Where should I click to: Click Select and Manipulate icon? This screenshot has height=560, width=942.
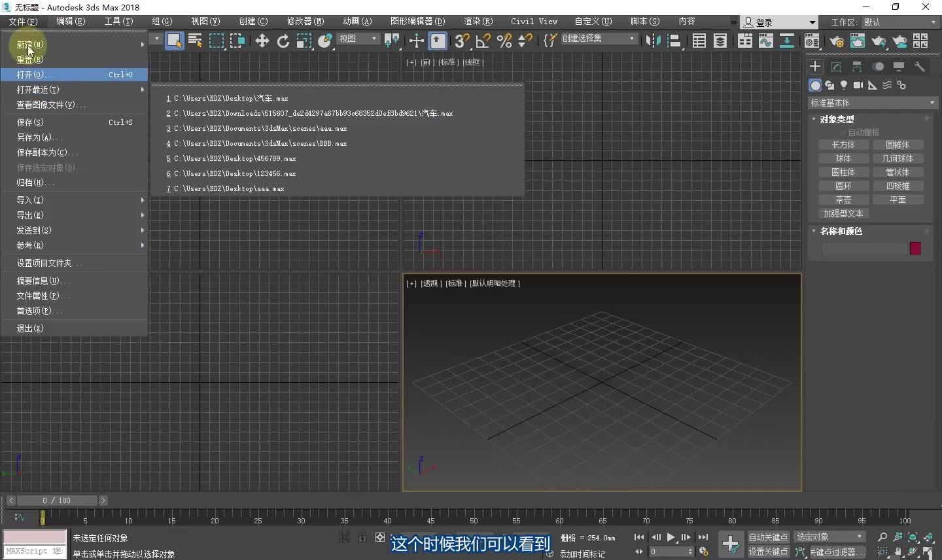[416, 41]
